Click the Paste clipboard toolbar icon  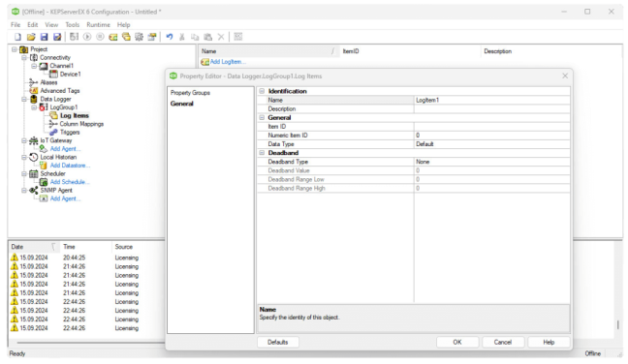[x=207, y=37]
